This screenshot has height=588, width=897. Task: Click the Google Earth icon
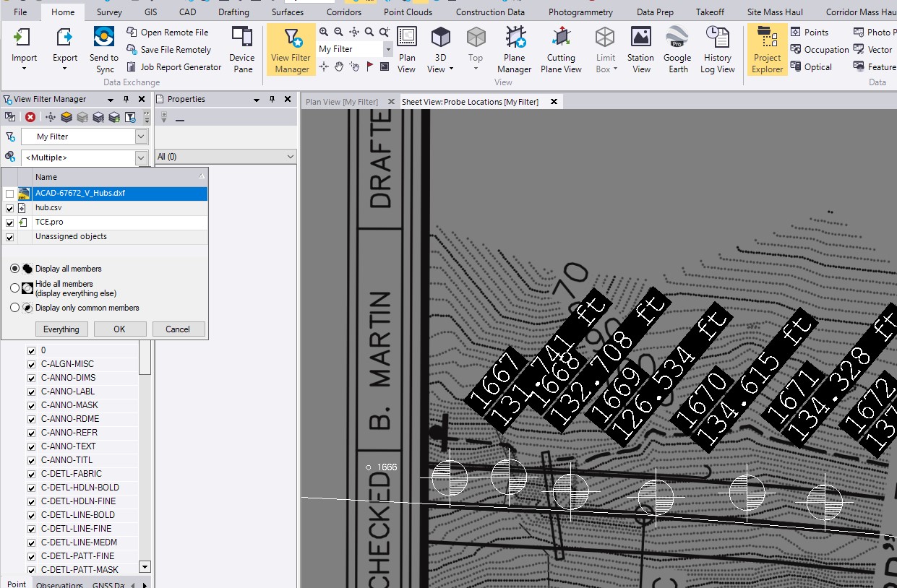677,49
